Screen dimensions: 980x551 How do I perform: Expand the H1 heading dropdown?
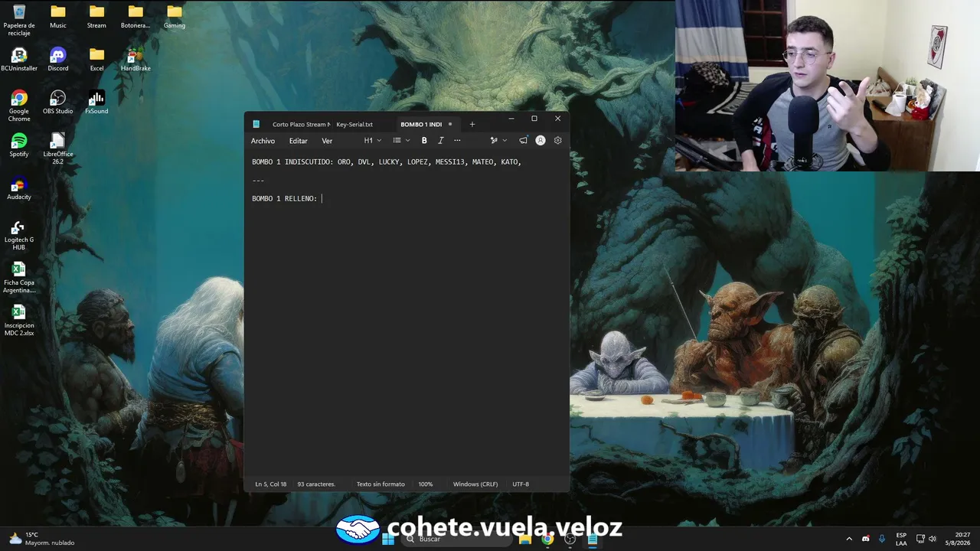372,141
